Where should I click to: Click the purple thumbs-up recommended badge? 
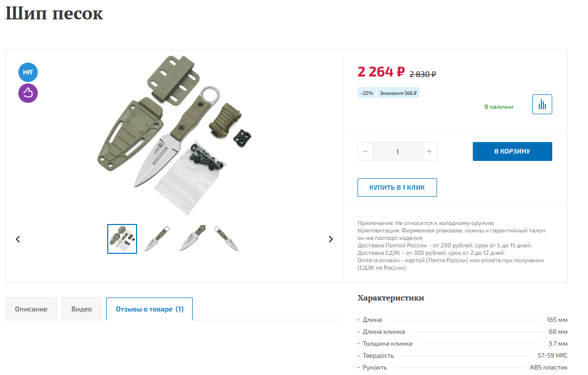(x=28, y=93)
